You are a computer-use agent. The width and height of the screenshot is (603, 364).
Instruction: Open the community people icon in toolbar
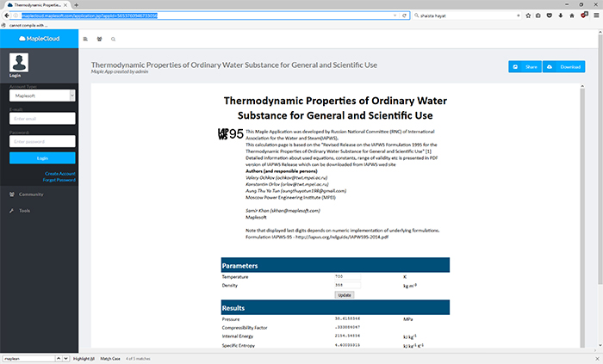point(99,39)
